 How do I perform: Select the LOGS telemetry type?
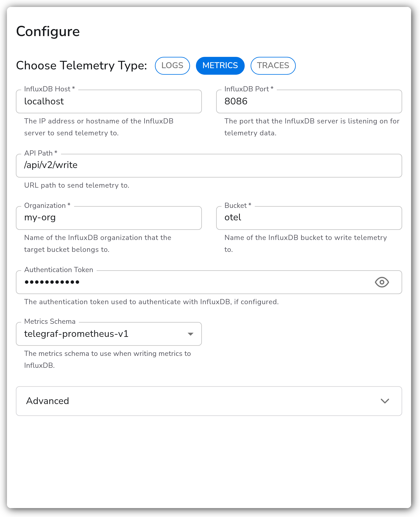pyautogui.click(x=172, y=66)
